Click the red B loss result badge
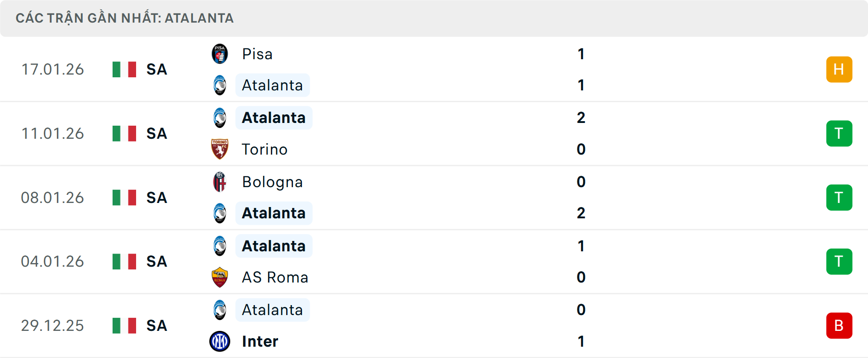868x358 pixels. click(x=839, y=325)
